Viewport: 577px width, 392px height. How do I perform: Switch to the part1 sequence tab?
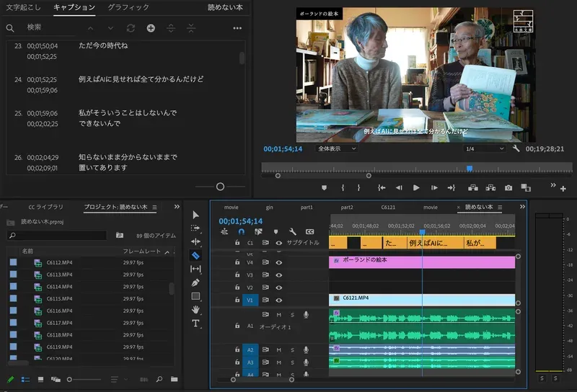tap(307, 208)
